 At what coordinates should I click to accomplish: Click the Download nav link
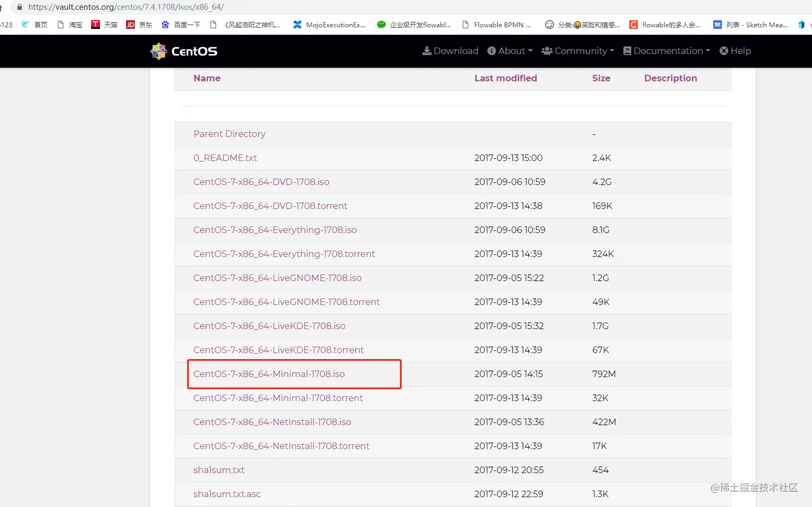(x=450, y=51)
